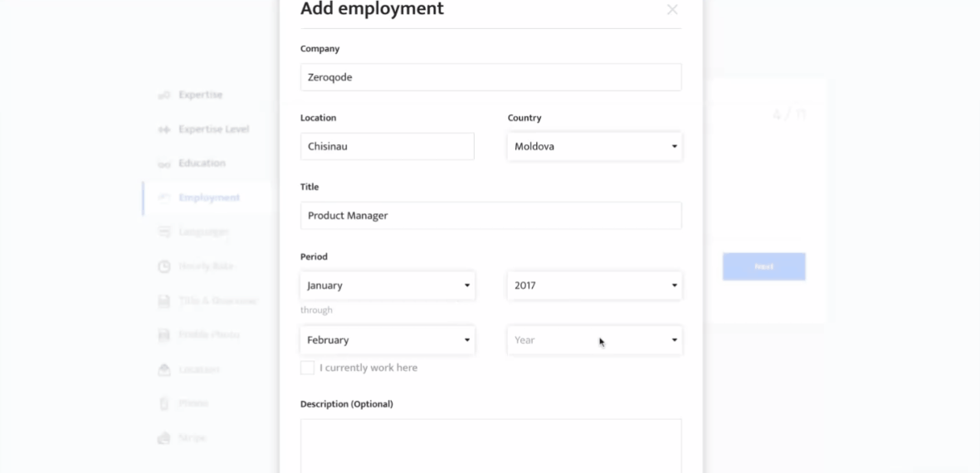Open the Stripe sidebar item

click(193, 437)
